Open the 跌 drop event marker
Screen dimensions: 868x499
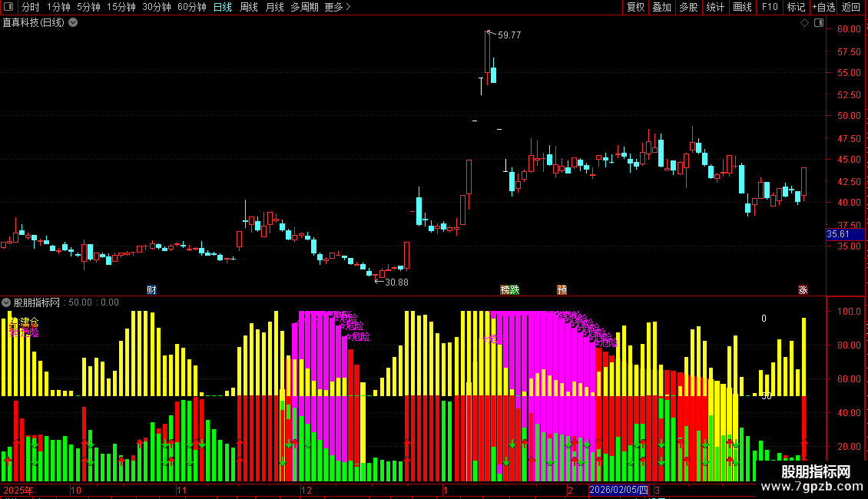click(x=515, y=290)
